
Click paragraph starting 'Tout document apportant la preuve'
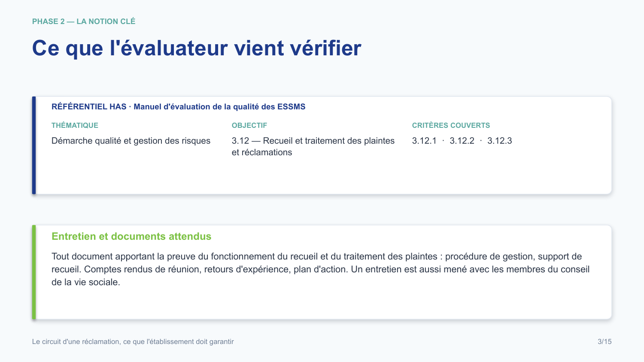[321, 269]
